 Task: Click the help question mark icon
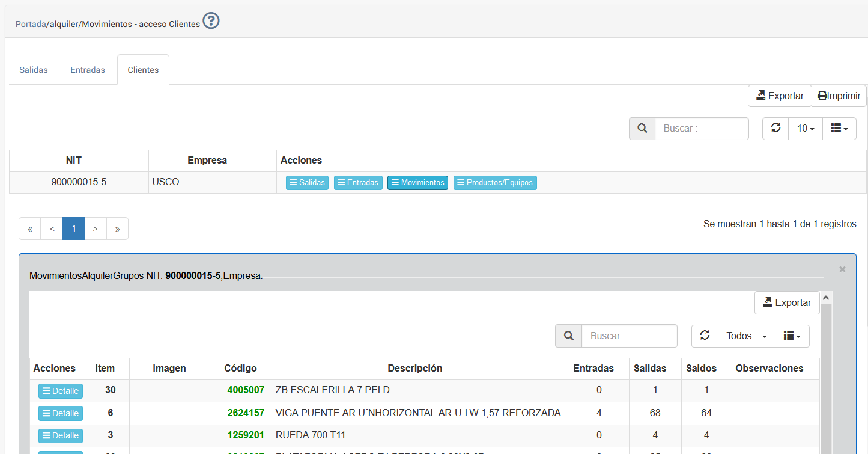(211, 22)
